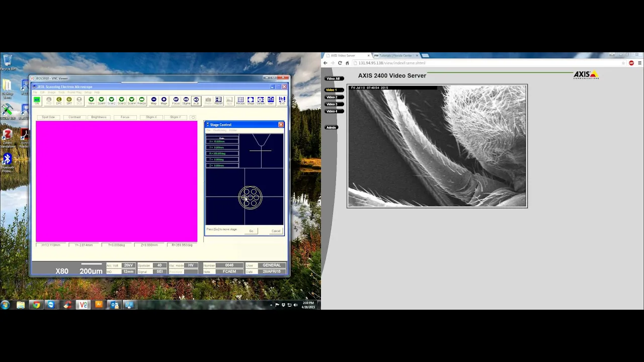
Task: Tick the small checkbox beside Stigm Y
Action: point(193,117)
